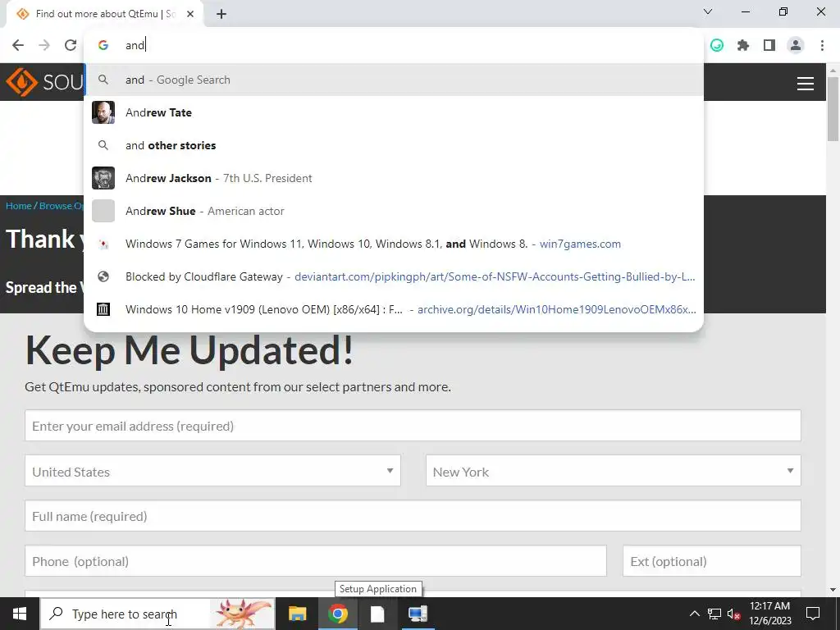The width and height of the screenshot is (840, 630).
Task: Open the Extensions puzzle icon
Action: pyautogui.click(x=743, y=46)
